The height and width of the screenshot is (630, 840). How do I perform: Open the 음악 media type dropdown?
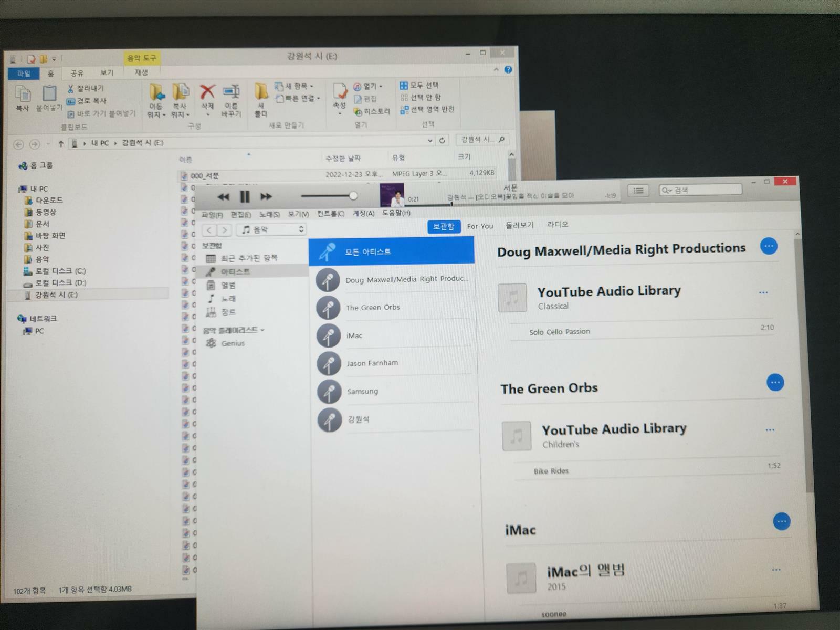[271, 229]
